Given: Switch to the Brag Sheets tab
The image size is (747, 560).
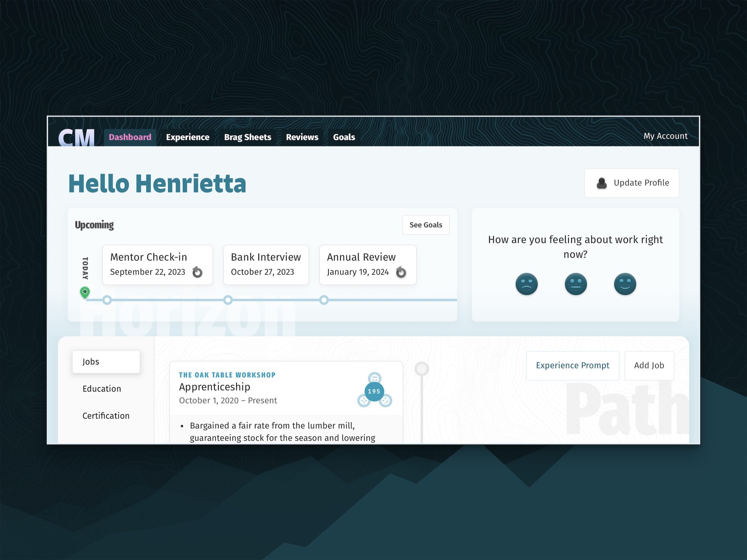Looking at the screenshot, I should point(247,137).
